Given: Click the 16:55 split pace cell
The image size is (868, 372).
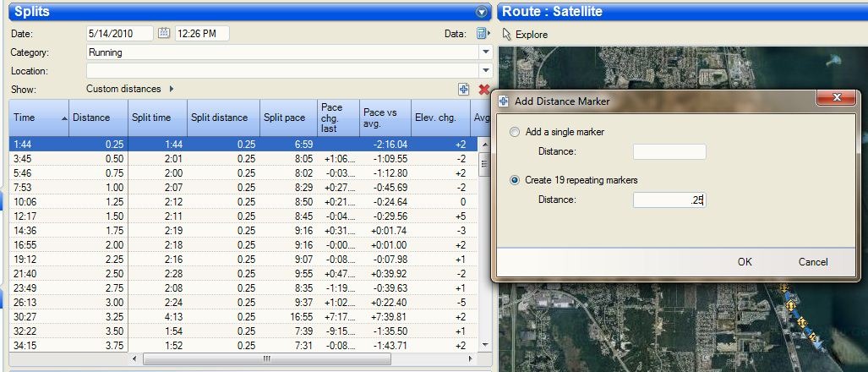Looking at the screenshot, I should [290, 317].
